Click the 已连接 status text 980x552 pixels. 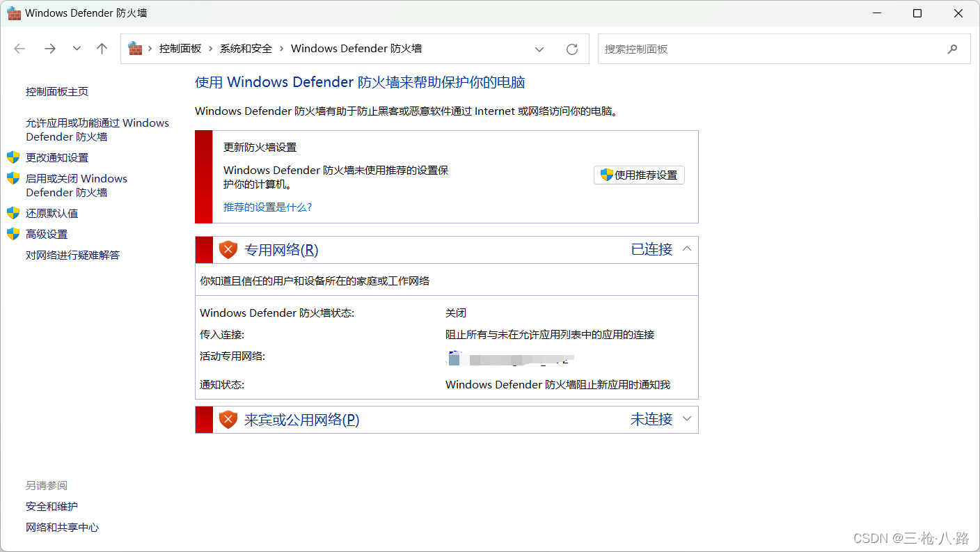pyautogui.click(x=651, y=249)
